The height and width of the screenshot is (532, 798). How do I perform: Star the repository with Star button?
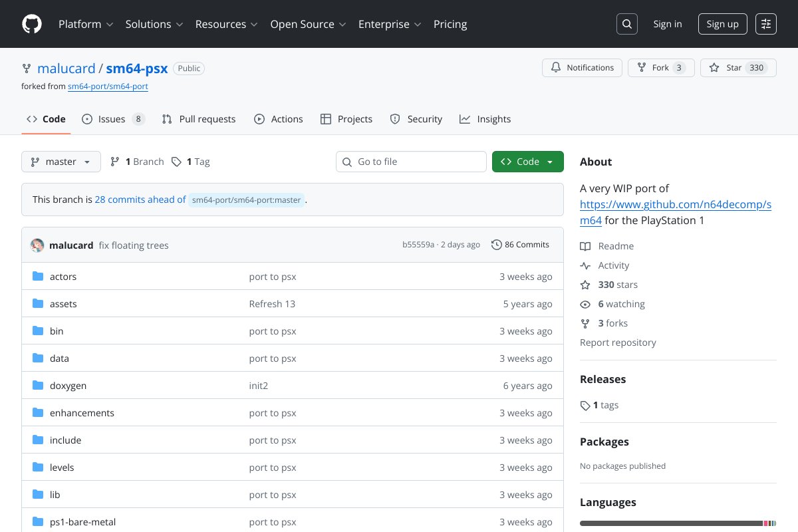point(738,68)
